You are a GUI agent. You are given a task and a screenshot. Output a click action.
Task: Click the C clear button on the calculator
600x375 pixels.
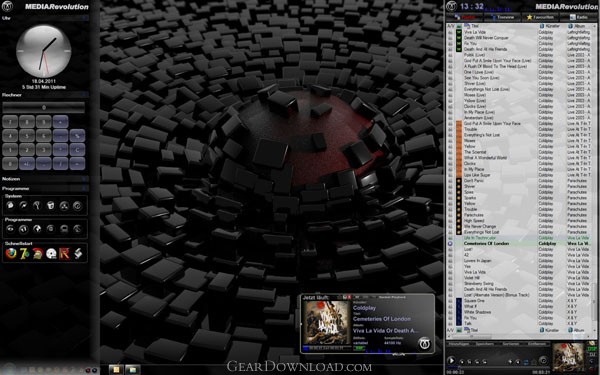click(77, 149)
